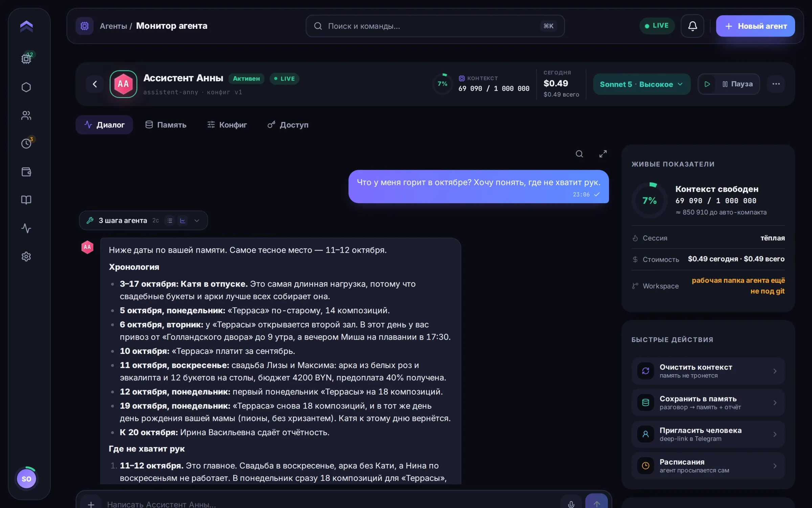The height and width of the screenshot is (508, 812).
Task: Open the users section in the sidebar
Action: click(x=26, y=115)
